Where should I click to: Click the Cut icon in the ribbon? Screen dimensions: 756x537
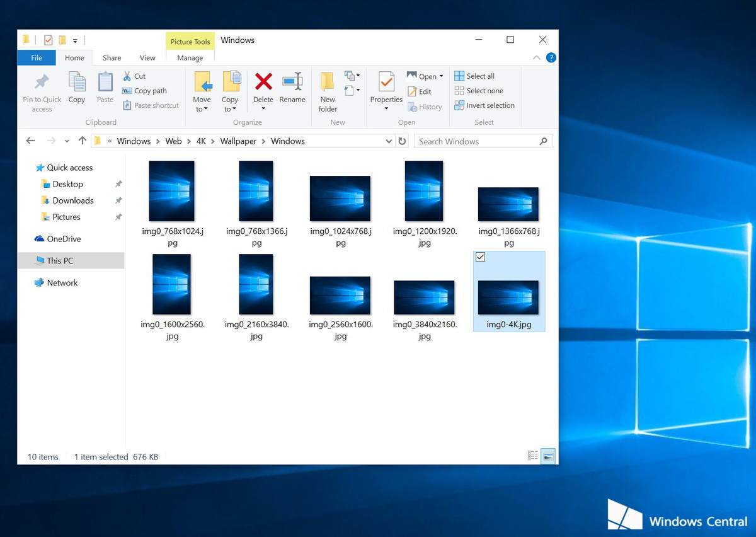pos(129,76)
